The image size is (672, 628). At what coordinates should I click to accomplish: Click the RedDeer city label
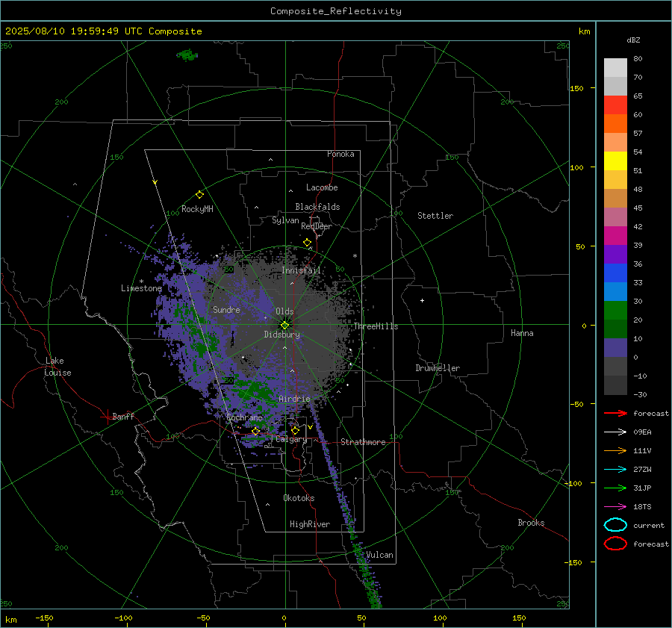tap(317, 226)
